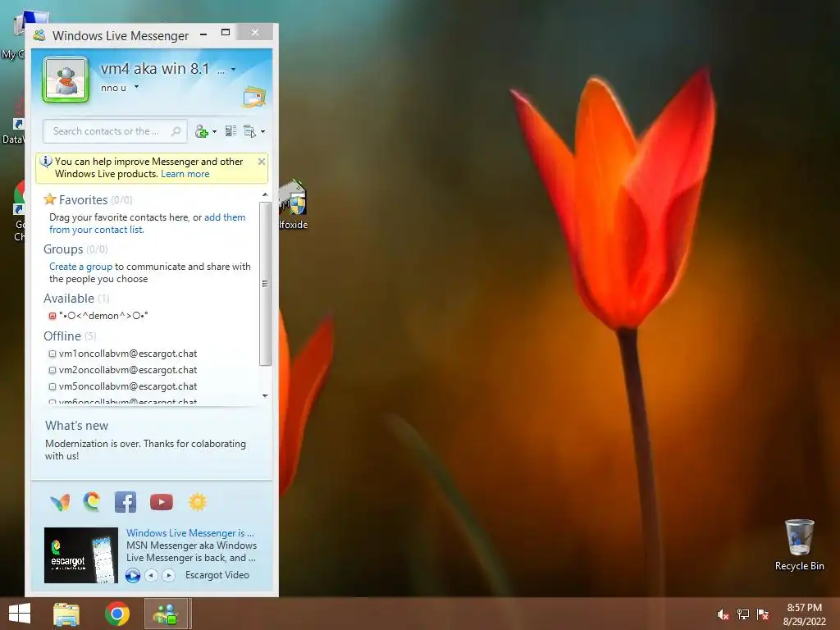Click the Action Center flag icon
840x630 pixels.
763,614
